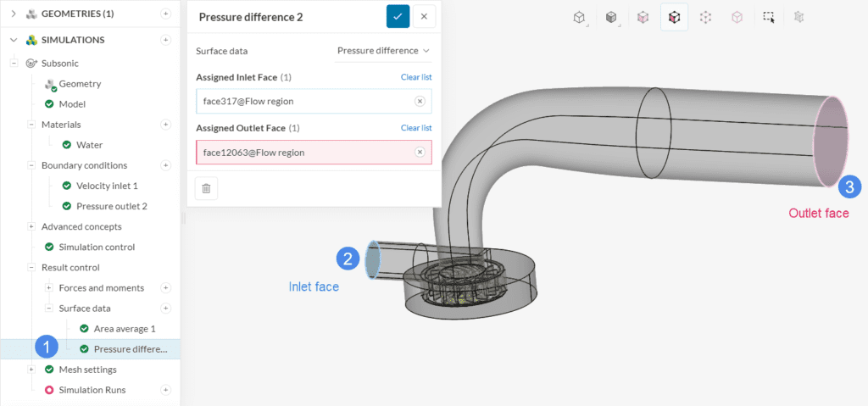
Task: Expand the GEOMETRIES (1) section
Action: tap(14, 14)
